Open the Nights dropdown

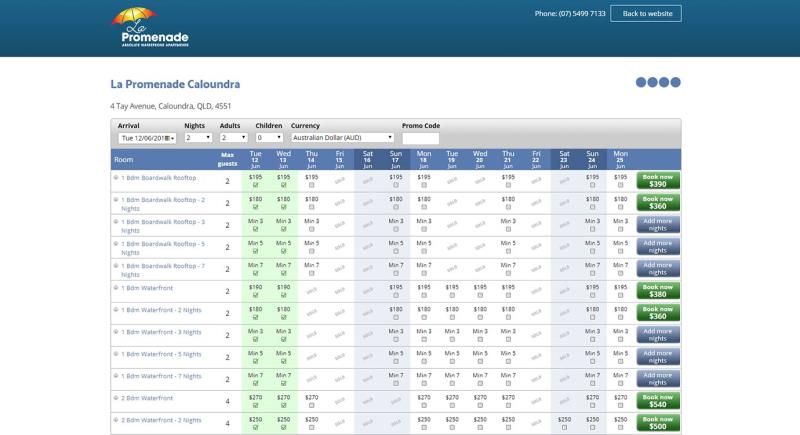point(198,138)
